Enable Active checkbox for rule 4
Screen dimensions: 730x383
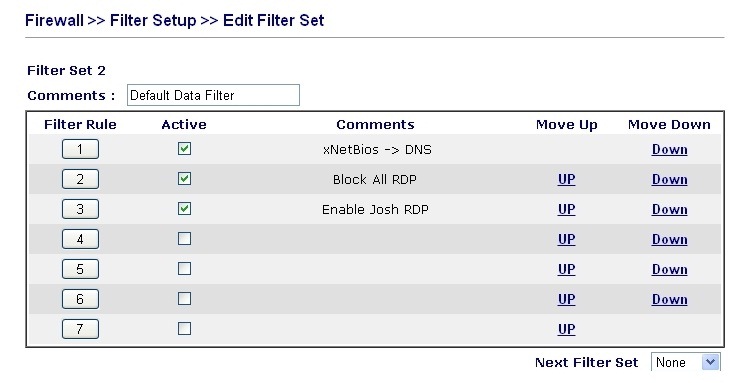[184, 239]
